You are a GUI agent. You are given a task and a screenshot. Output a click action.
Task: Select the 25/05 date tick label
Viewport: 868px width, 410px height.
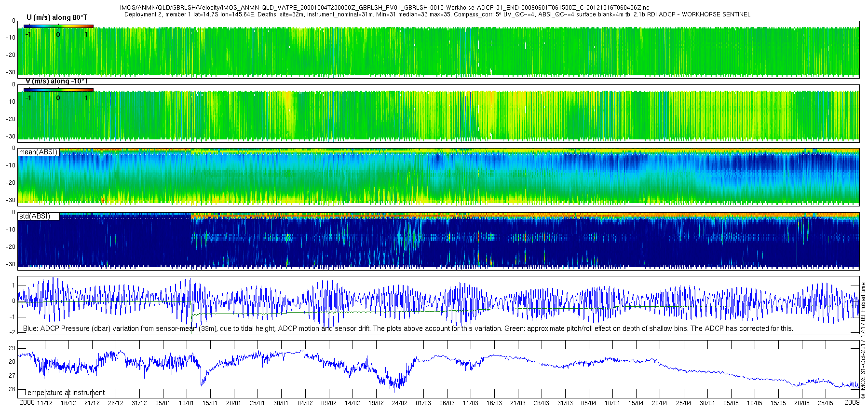point(825,403)
